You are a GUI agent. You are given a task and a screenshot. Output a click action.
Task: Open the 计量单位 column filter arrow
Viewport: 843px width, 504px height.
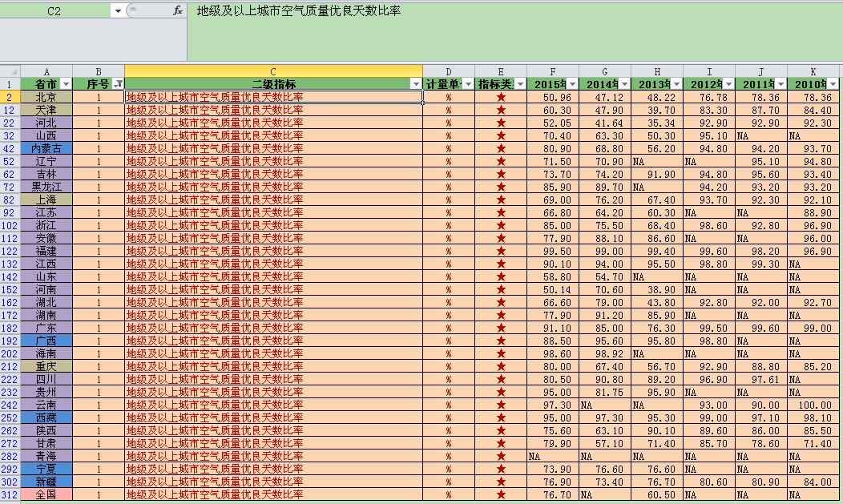468,84
